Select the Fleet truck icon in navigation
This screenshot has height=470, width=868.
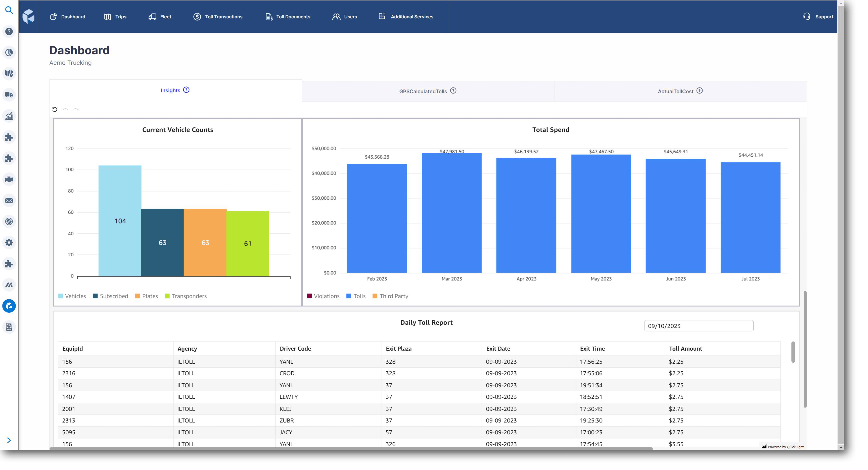[x=160, y=17]
